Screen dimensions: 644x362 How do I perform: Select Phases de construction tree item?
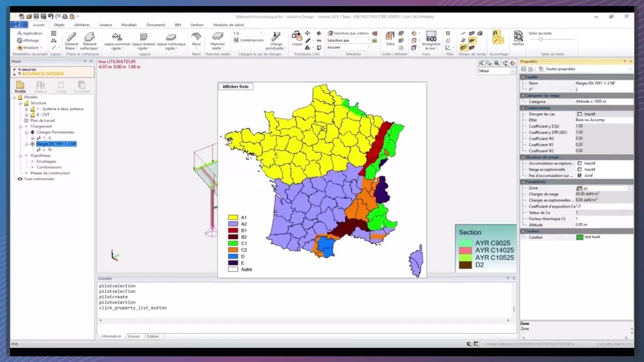50,173
